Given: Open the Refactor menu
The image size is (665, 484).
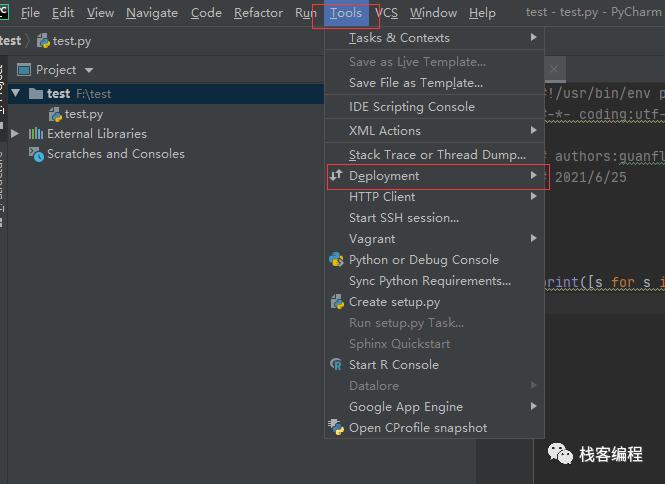Looking at the screenshot, I should [258, 13].
